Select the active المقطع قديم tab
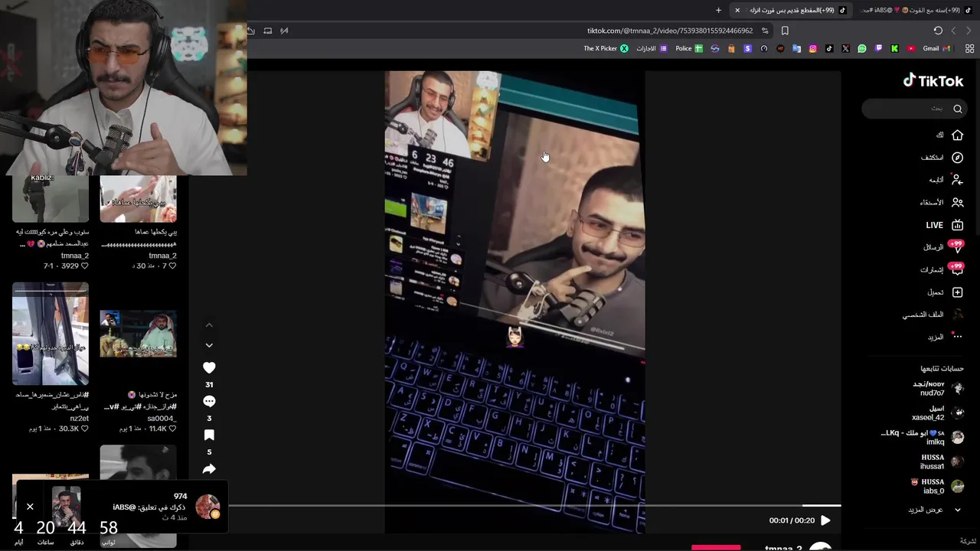 pyautogui.click(x=792, y=10)
